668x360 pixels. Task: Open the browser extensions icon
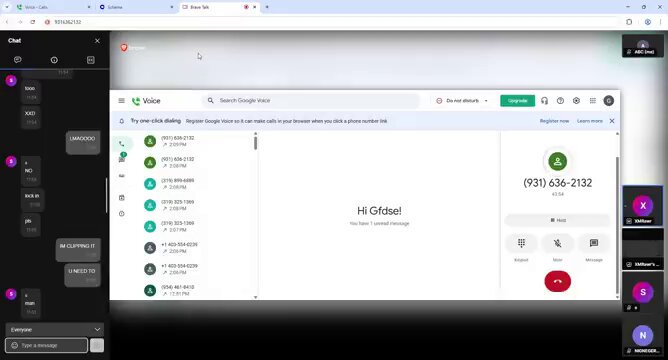629,22
